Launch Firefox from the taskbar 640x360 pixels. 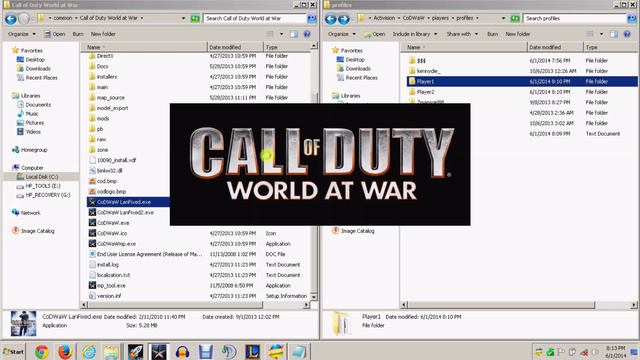tap(64, 352)
